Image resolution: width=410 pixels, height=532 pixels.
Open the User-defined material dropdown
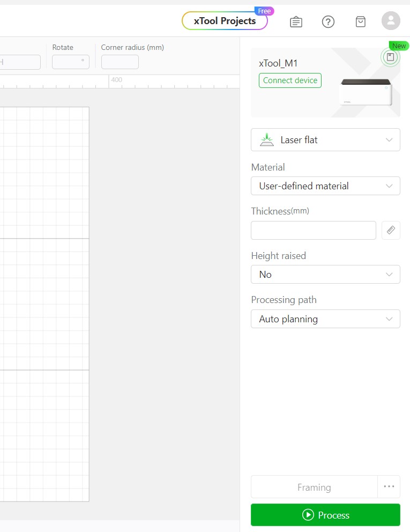pyautogui.click(x=325, y=186)
